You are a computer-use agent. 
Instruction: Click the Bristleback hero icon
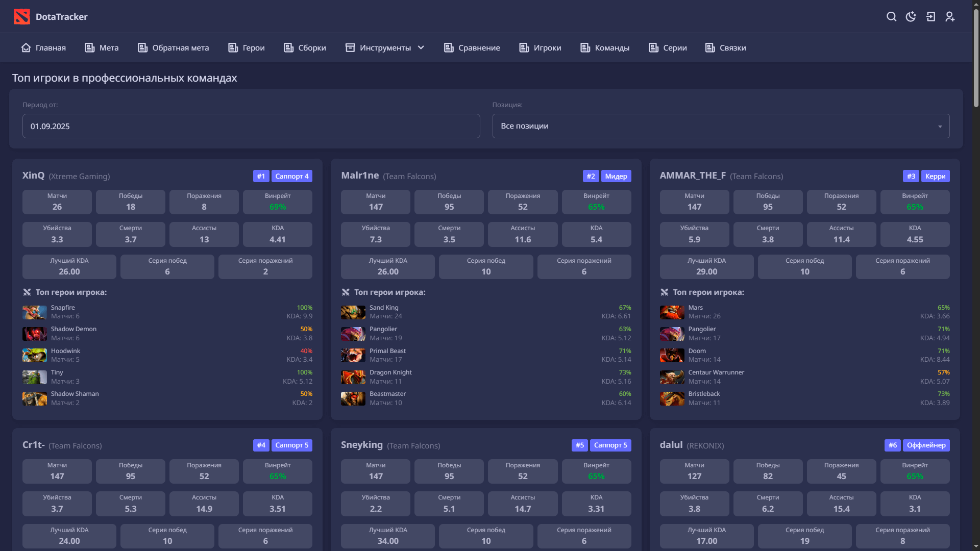672,398
